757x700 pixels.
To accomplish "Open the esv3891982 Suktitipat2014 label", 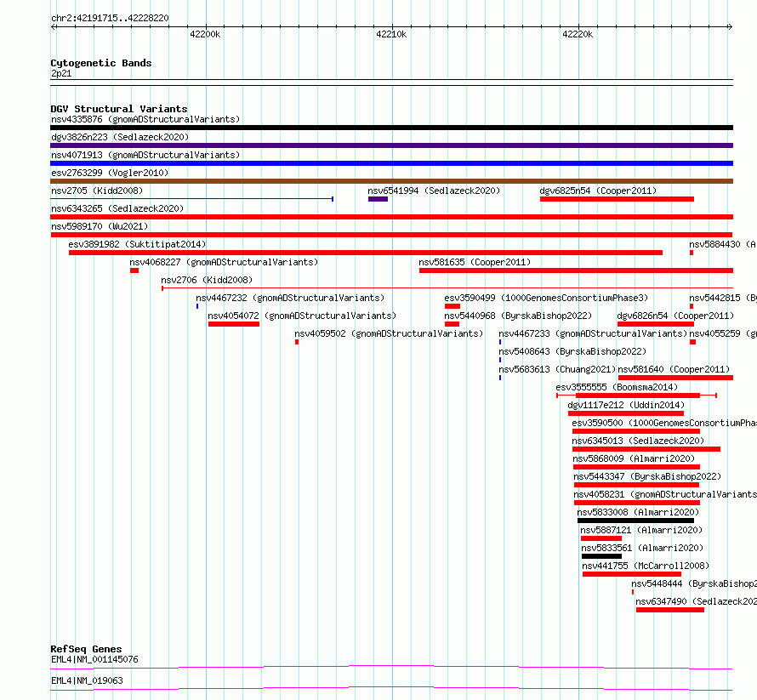I will [x=137, y=244].
